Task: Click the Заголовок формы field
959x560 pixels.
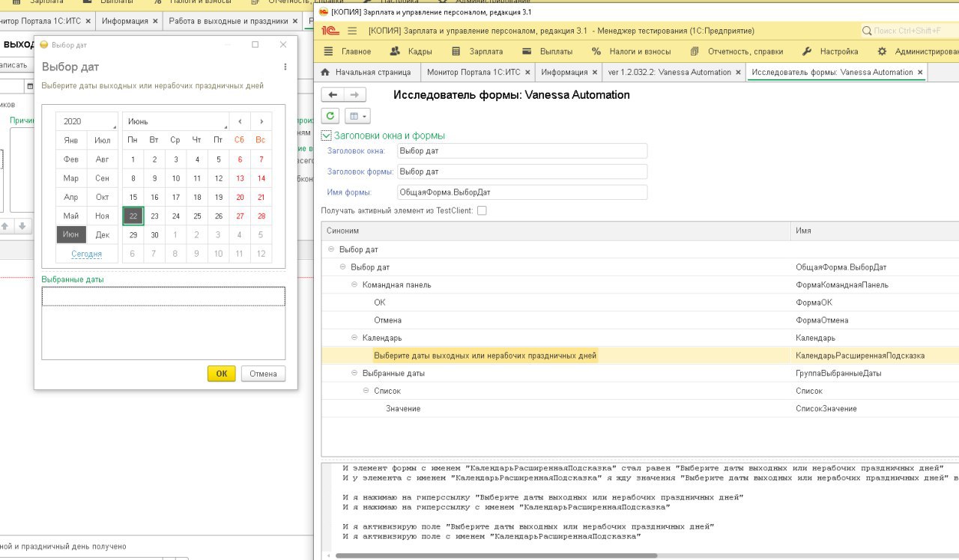Action: (x=522, y=171)
